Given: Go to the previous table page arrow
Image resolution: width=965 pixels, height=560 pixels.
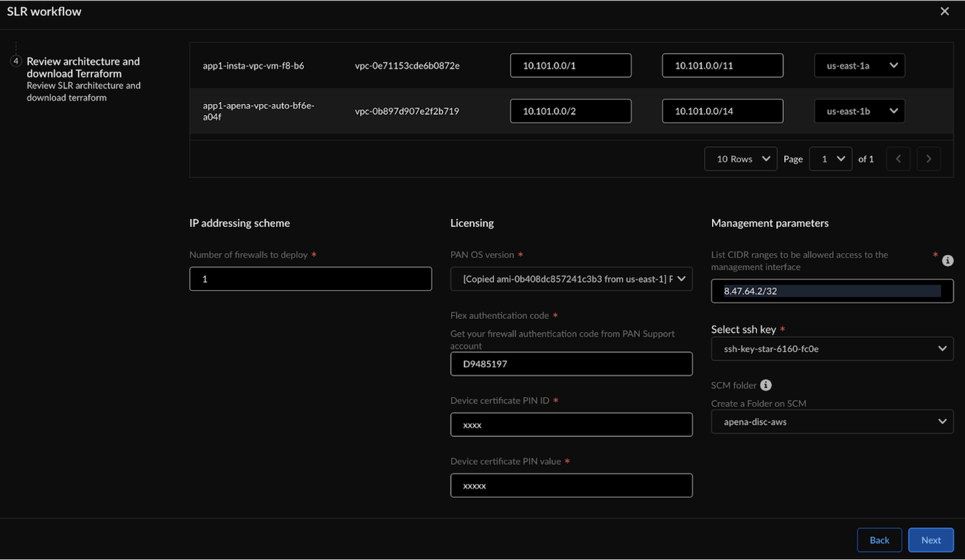Looking at the screenshot, I should (x=898, y=159).
